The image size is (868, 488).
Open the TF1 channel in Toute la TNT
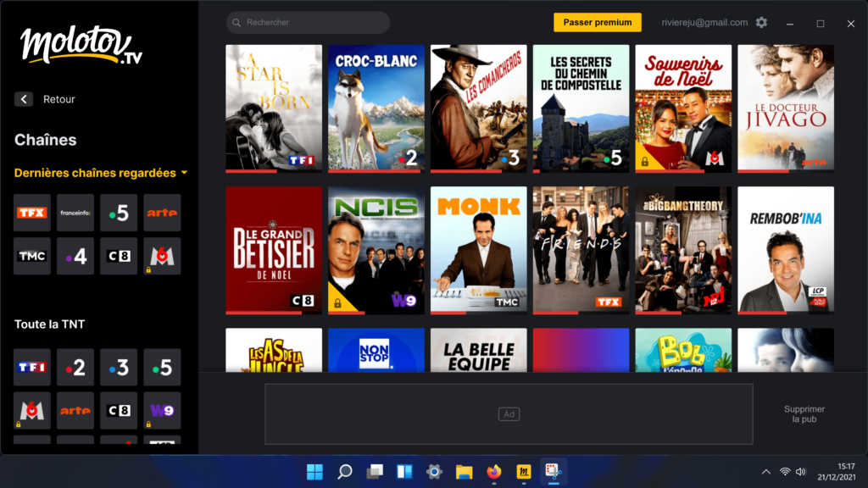(32, 367)
